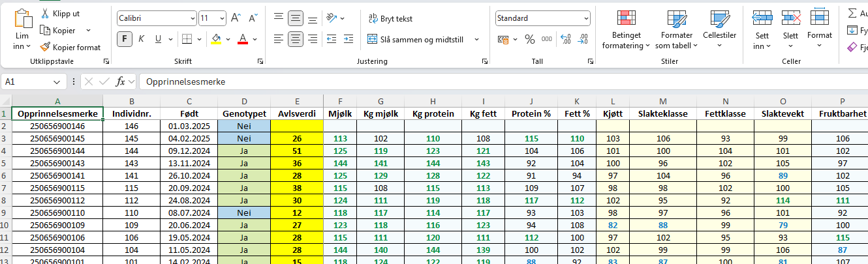Align text to top of cell
Image resolution: width=868 pixels, height=264 pixels.
coord(279,18)
